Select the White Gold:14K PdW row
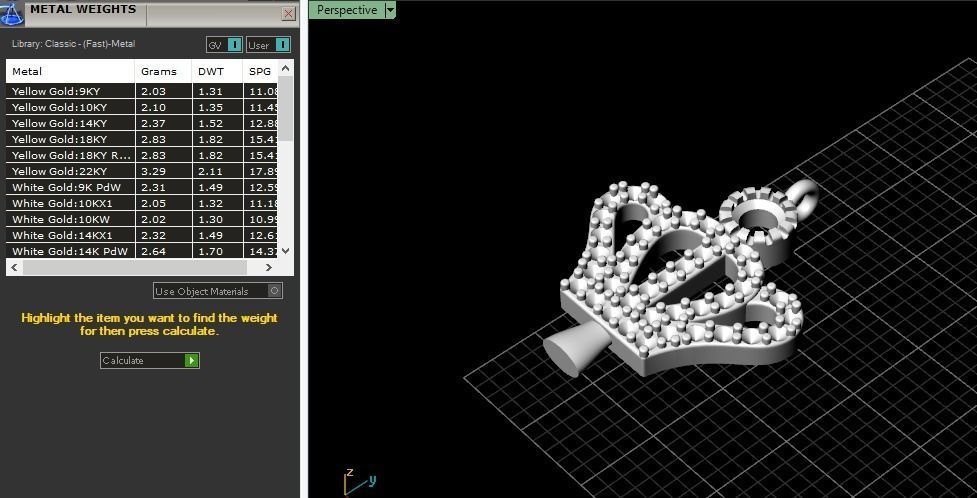The height and width of the screenshot is (498, 977). coord(142,251)
